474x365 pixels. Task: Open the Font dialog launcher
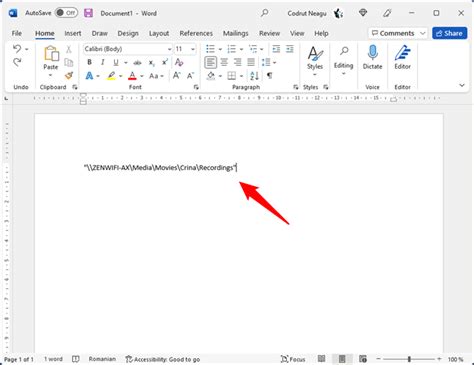coord(196,87)
